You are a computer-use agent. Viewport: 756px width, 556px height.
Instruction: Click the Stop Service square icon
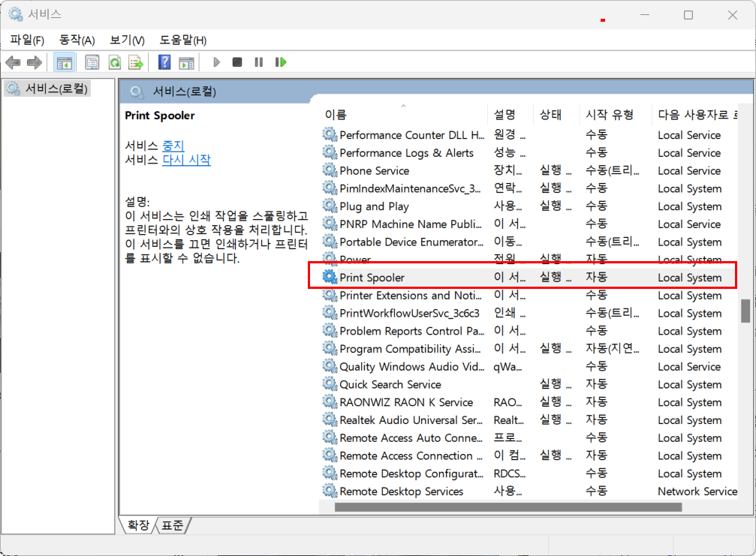coord(236,62)
